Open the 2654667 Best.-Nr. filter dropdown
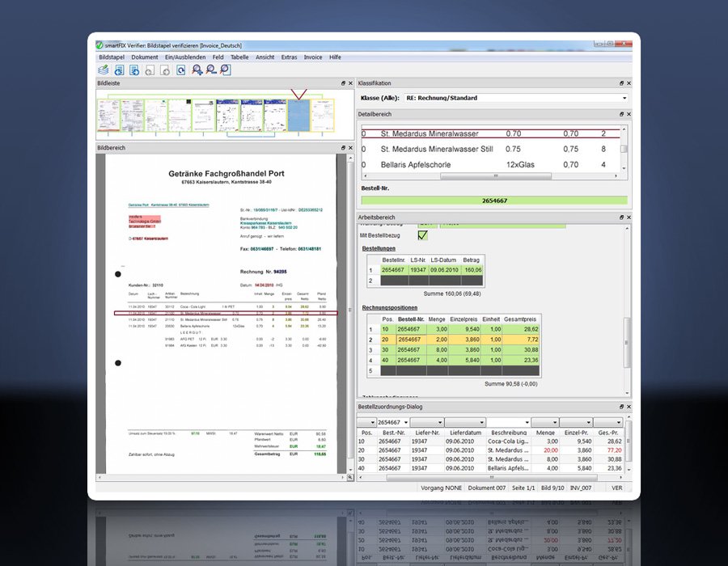The height and width of the screenshot is (566, 728). click(x=406, y=423)
